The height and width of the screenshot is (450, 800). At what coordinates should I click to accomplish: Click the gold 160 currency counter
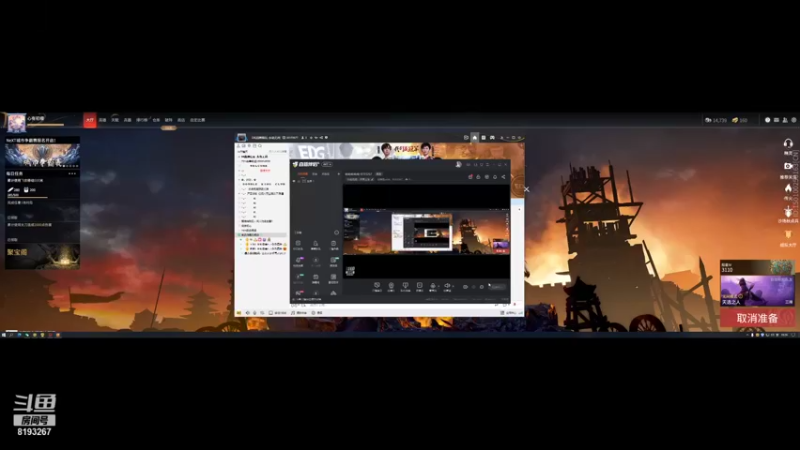(740, 120)
